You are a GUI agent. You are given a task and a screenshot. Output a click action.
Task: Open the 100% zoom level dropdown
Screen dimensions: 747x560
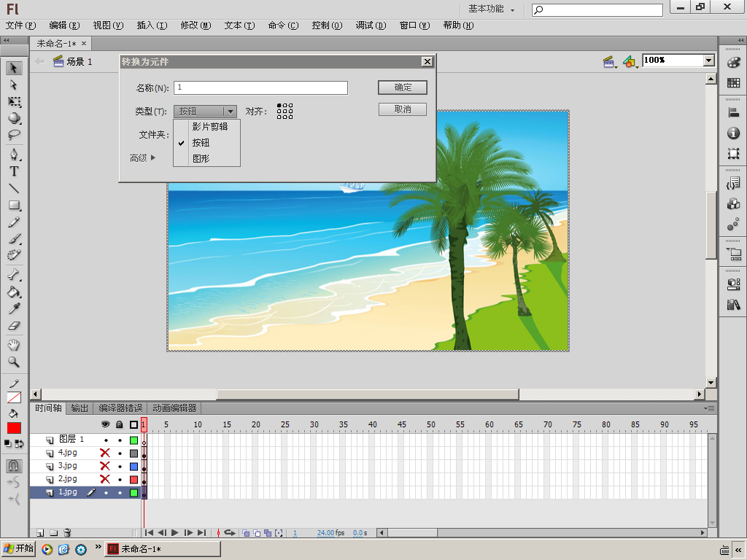(708, 61)
